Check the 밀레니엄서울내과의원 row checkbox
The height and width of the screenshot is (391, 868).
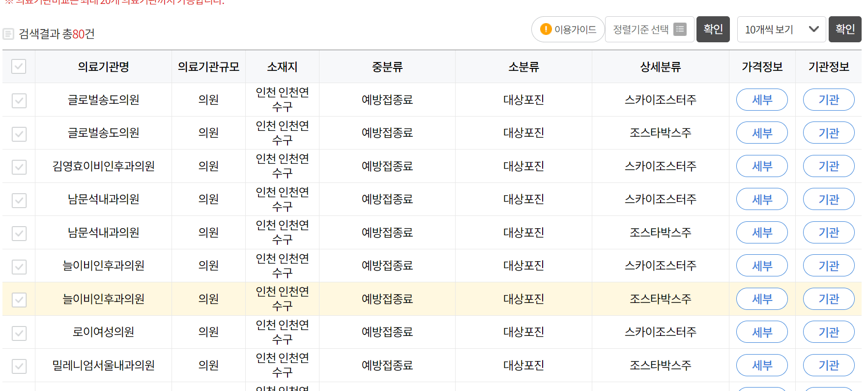(x=19, y=366)
